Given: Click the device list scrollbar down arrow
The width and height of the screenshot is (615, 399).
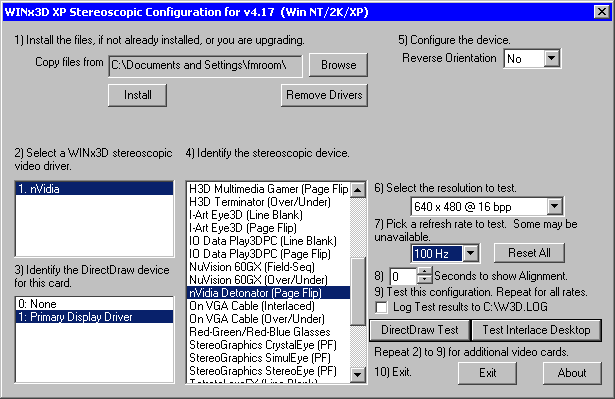Looking at the screenshot, I should [x=357, y=375].
